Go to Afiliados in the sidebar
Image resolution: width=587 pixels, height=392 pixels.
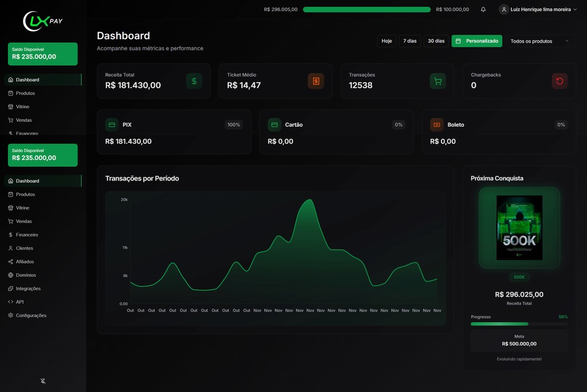[42, 262]
